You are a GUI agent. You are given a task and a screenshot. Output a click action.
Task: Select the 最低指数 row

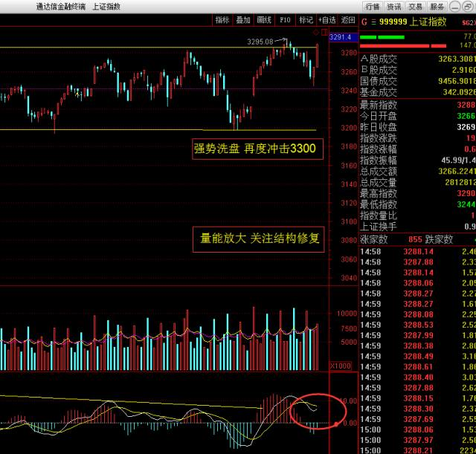click(x=418, y=204)
